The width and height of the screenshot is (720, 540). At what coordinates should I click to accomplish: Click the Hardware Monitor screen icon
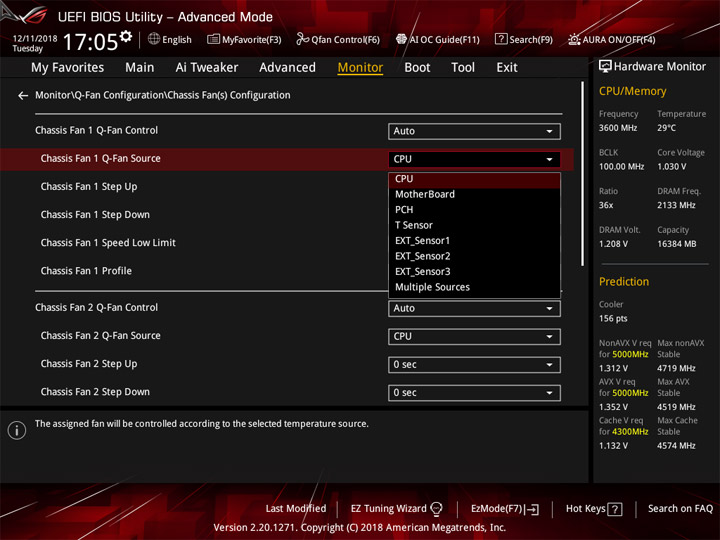point(605,67)
